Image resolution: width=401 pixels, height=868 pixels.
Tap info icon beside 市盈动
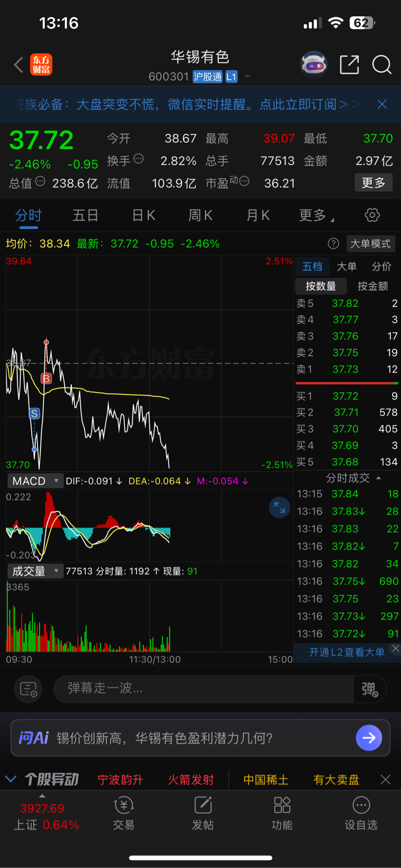tap(244, 181)
